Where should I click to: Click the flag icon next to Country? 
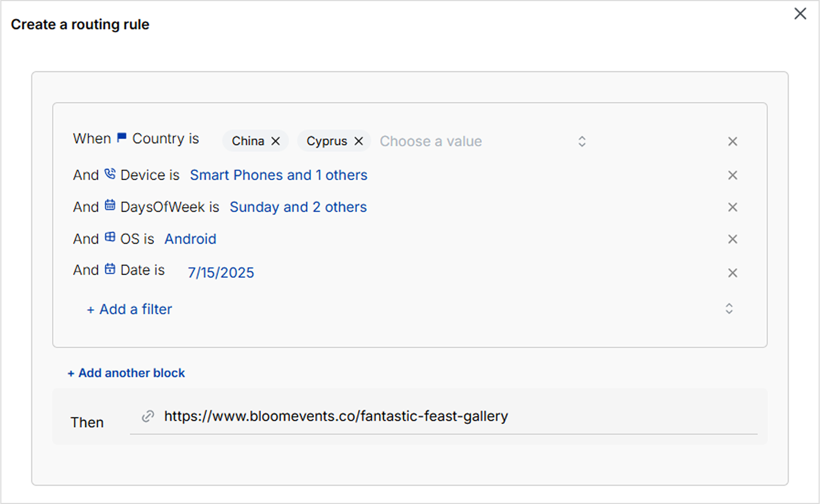(121, 138)
